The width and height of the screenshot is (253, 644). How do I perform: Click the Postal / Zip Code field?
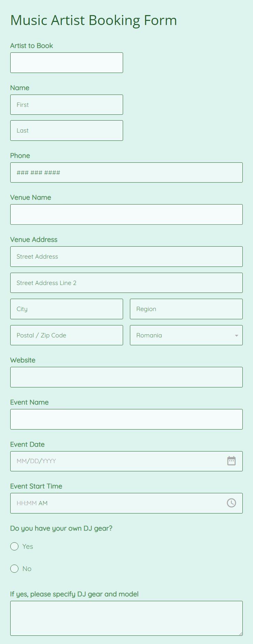[x=67, y=335]
